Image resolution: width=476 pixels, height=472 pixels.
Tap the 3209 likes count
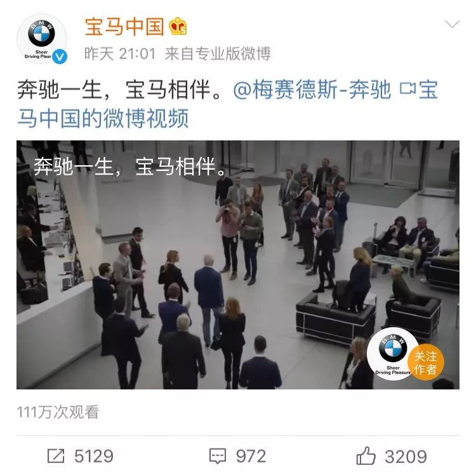tap(406, 457)
